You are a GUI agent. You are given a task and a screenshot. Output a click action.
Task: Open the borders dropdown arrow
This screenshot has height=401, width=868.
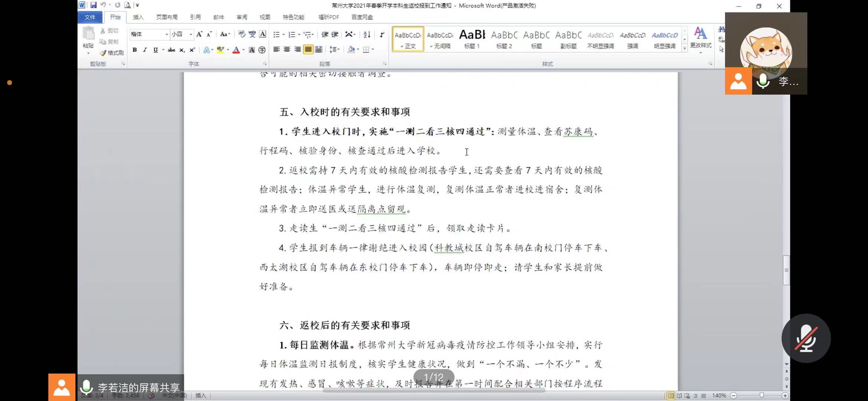373,49
